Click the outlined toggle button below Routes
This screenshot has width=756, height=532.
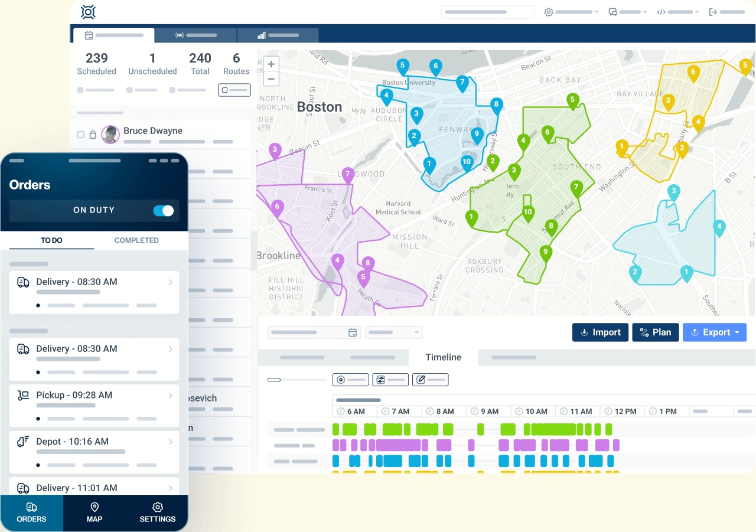234,90
